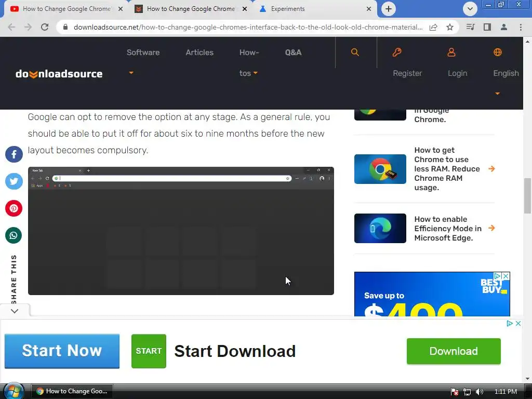Click the page vertical scrollbar thumb

click(527, 196)
